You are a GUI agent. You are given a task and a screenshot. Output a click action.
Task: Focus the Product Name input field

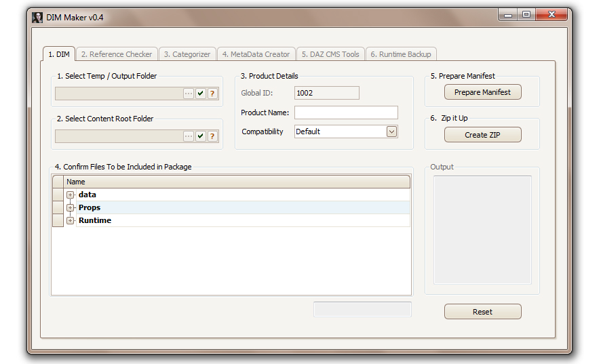click(346, 113)
